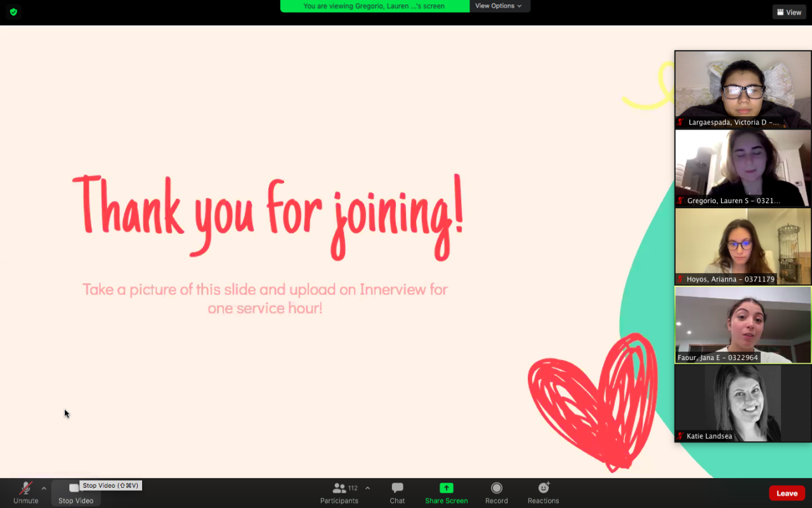Open the Chat panel
The width and height of the screenshot is (812, 508).
coord(397,493)
